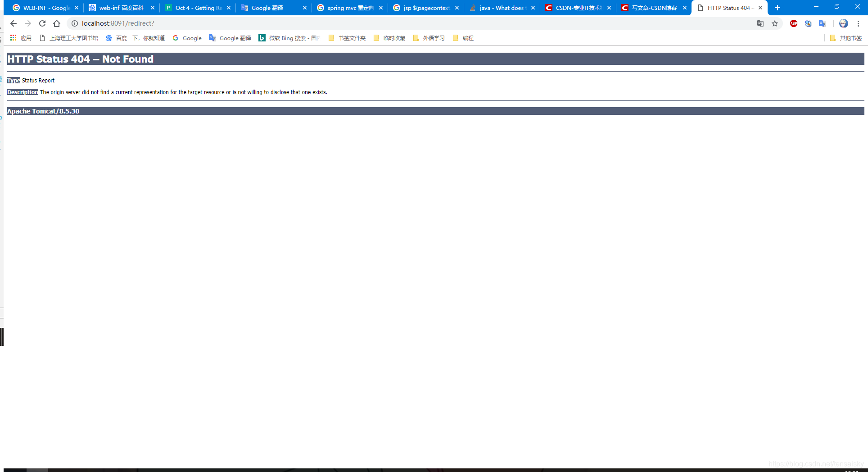868x472 pixels.
Task: Close the jsp ${pagecontext tab
Action: coord(457,8)
